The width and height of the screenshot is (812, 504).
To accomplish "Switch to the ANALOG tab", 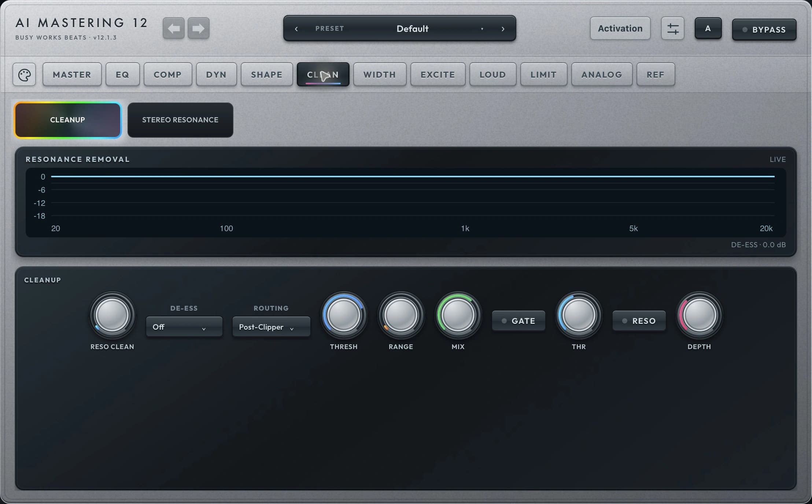I will (602, 75).
